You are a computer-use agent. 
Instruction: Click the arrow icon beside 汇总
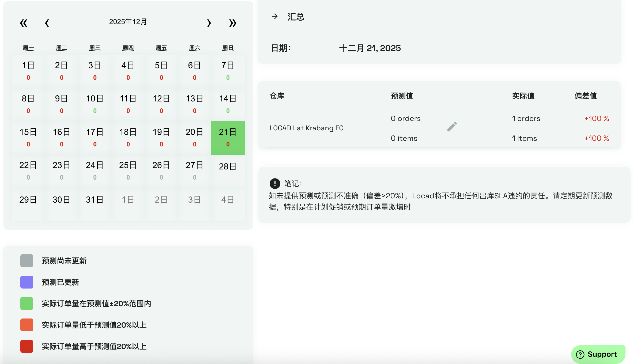coord(274,17)
